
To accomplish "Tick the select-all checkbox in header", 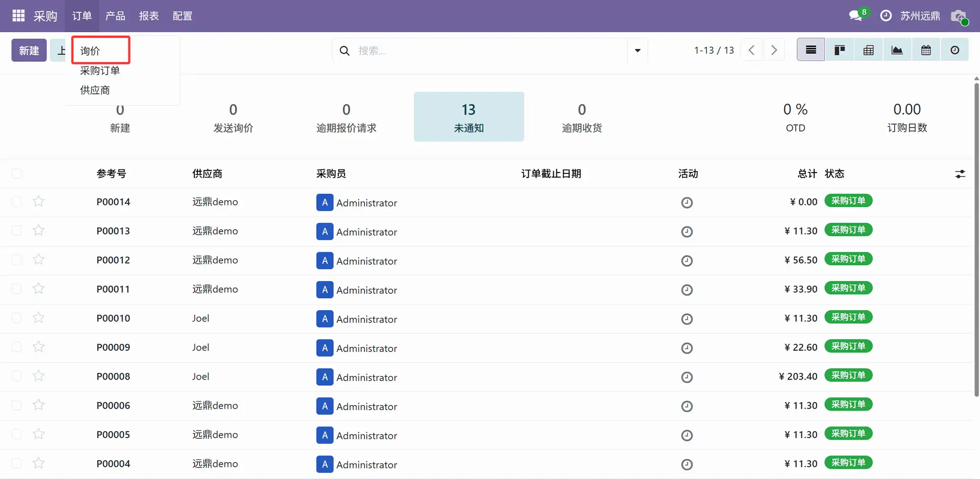I will click(x=17, y=174).
